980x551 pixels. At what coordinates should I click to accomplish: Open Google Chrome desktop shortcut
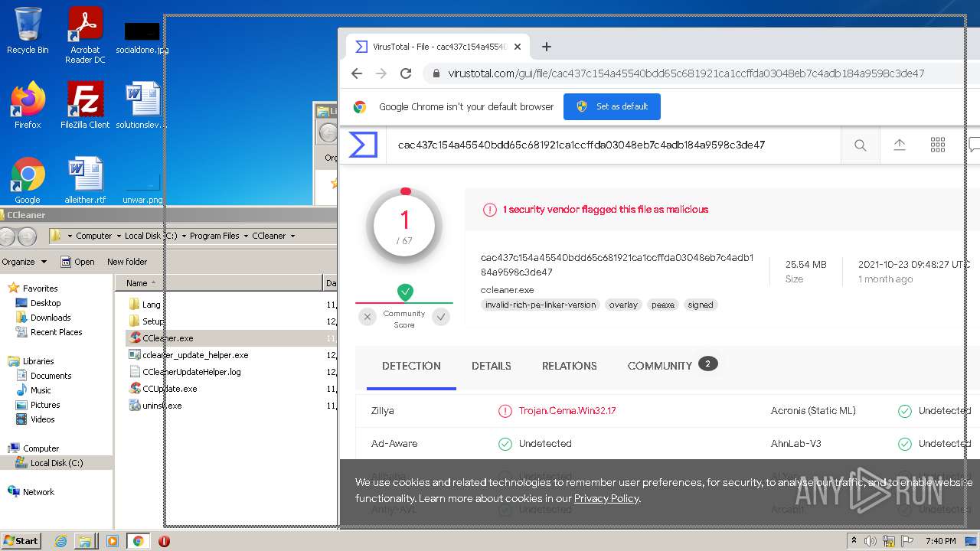[28, 180]
